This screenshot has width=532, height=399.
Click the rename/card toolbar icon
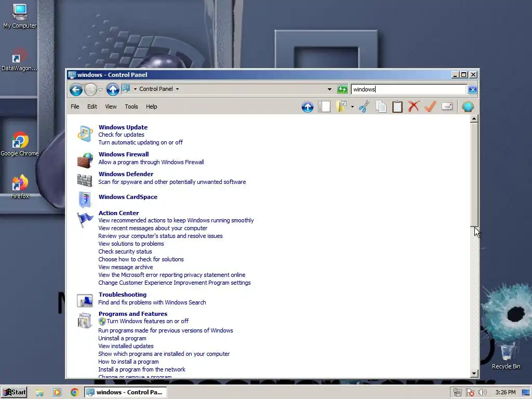[x=447, y=107]
